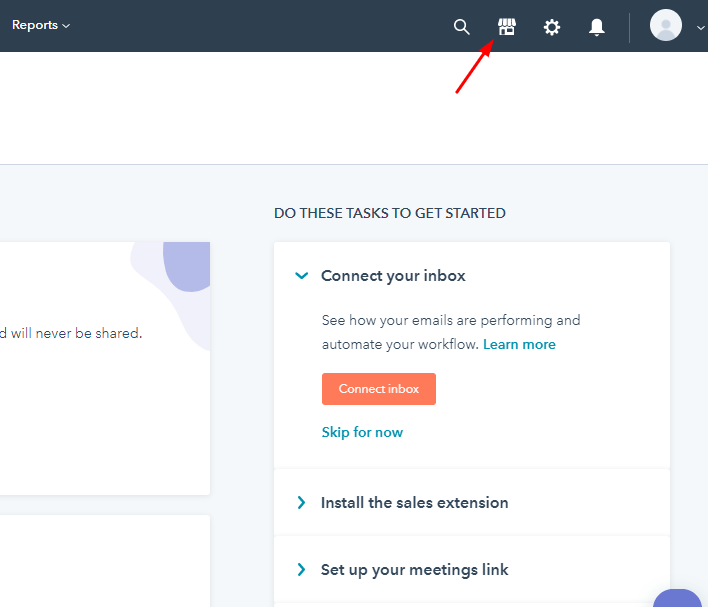Screen dimensions: 708x607
Task: Open the Reports navigation menu
Action: pyautogui.click(x=41, y=25)
